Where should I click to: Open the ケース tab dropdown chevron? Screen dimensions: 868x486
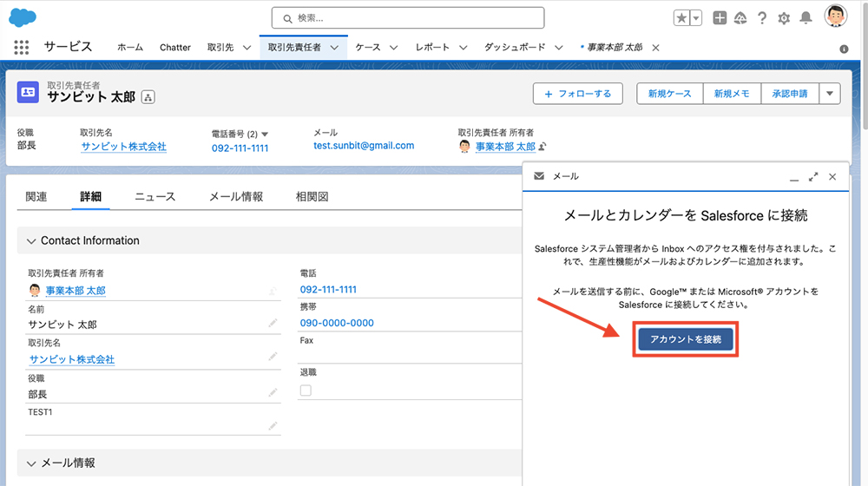tap(393, 48)
